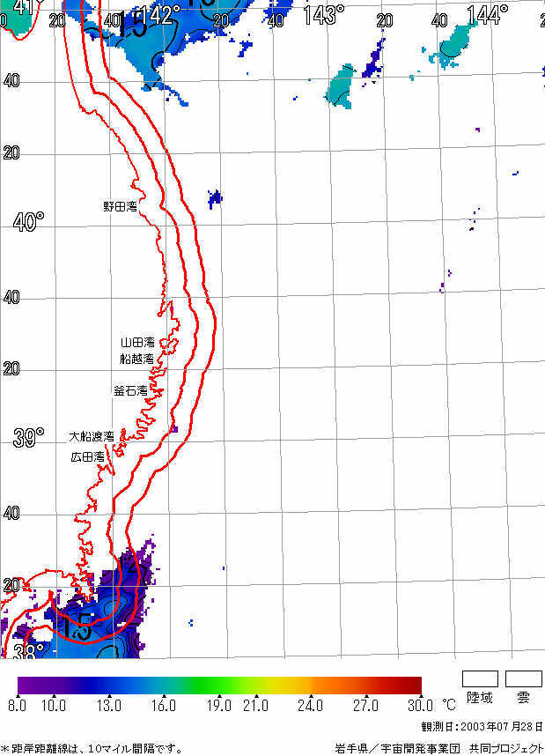This screenshot has height=756, width=545.
Task: Click the 距岸距離線 10マイル間隔 footnote
Action: (92, 749)
